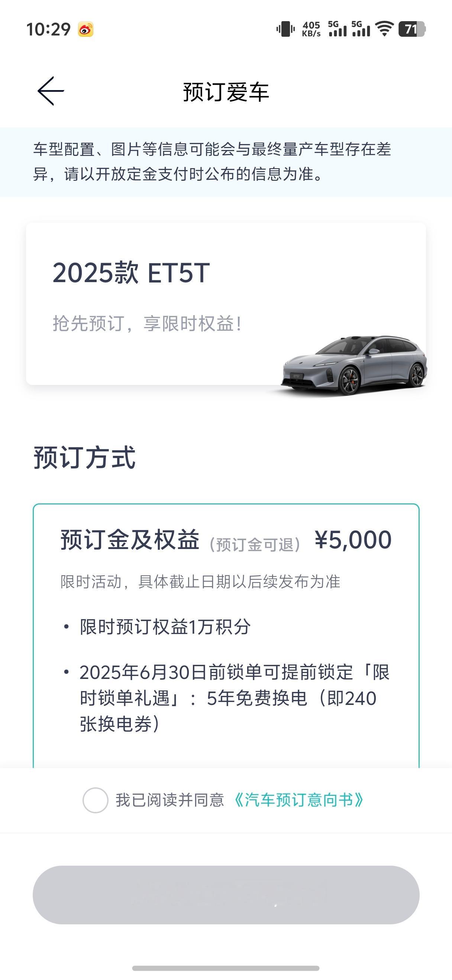This screenshot has width=452, height=980.
Task: Tap the vibrate mode status icon
Action: pos(285,29)
